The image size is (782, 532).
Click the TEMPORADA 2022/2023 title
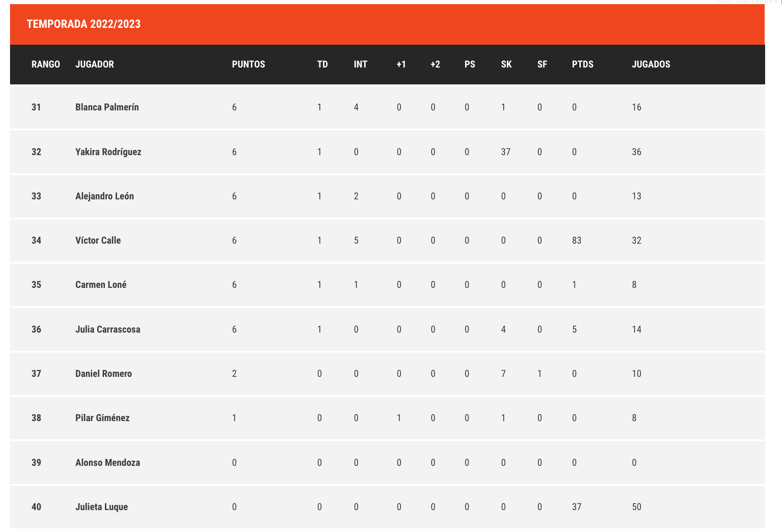click(83, 24)
